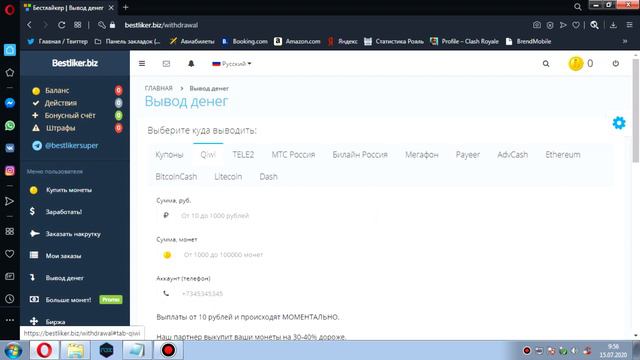This screenshot has height=360, width=640.
Task: Focus the Сумма, руб. input field
Action: click(266, 216)
